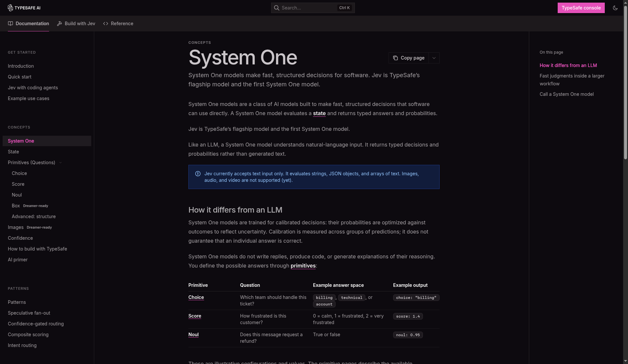Open the Noul link in the table
628x364 pixels.
click(193, 335)
